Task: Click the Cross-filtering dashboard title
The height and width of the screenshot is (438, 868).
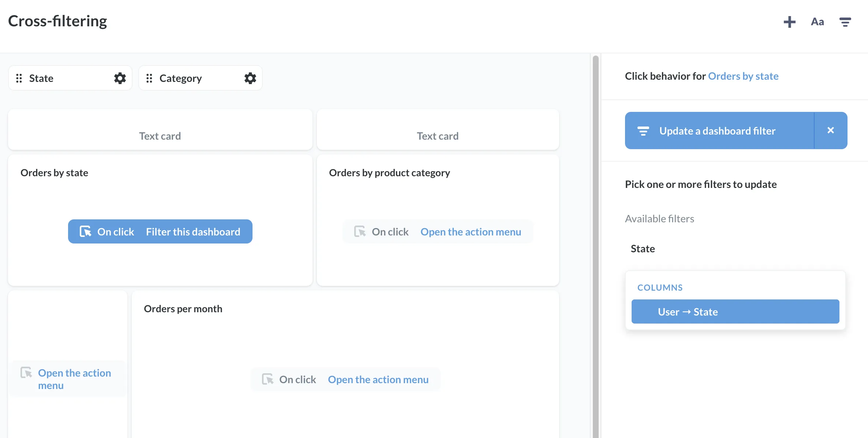Action: [x=57, y=21]
